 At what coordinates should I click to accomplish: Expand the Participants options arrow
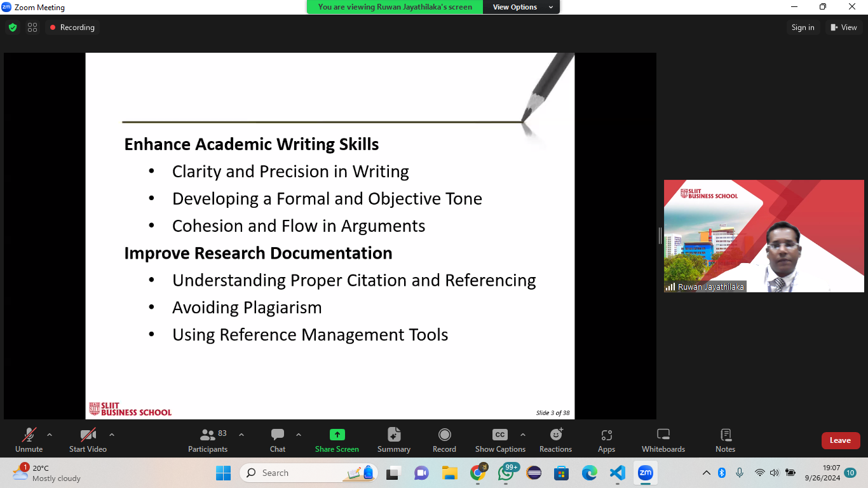(241, 435)
